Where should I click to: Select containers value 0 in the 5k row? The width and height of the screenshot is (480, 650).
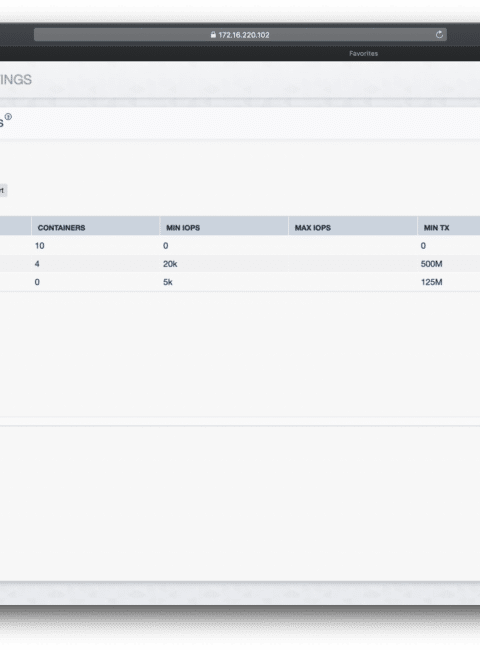pos(37,282)
